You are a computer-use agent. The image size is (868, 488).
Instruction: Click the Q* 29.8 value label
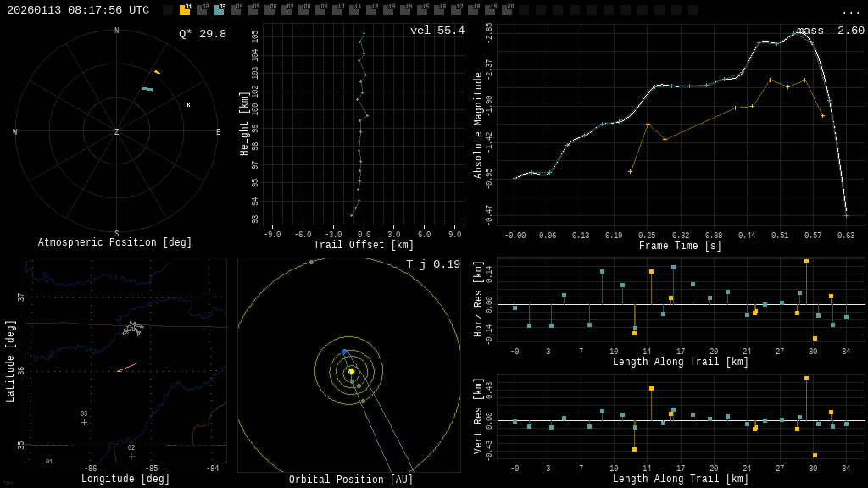[x=202, y=34]
